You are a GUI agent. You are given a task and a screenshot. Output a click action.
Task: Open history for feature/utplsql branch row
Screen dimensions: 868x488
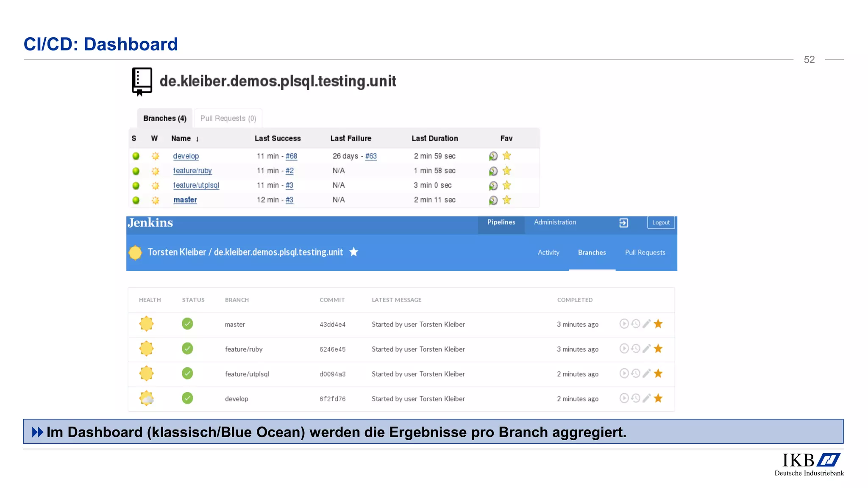coord(635,374)
